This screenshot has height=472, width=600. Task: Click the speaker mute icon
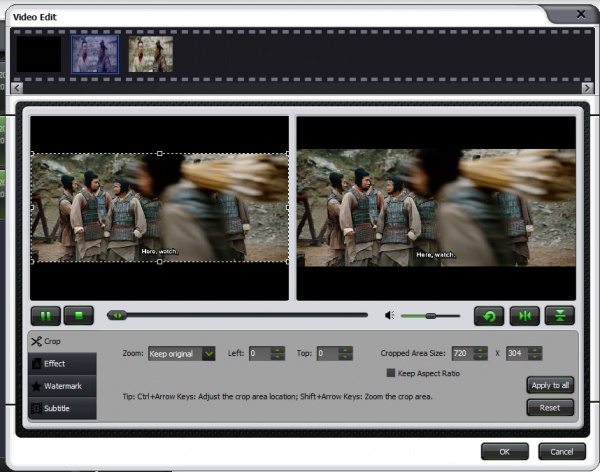click(390, 315)
